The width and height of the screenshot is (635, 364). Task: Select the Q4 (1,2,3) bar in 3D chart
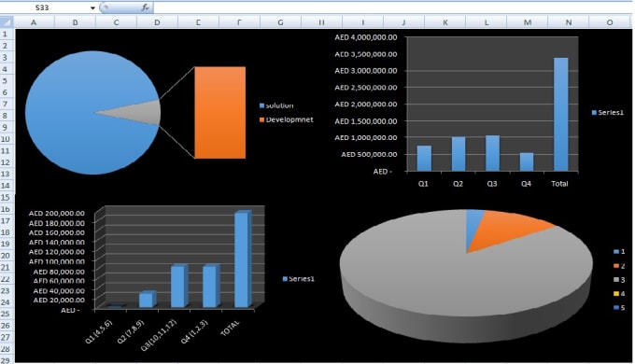(211, 286)
